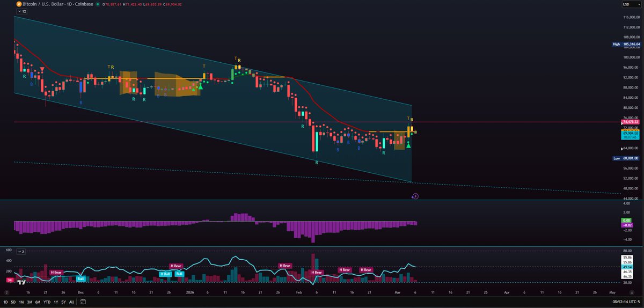
Task: Click the 49.64 oscillator value tag
Action: tap(627, 267)
